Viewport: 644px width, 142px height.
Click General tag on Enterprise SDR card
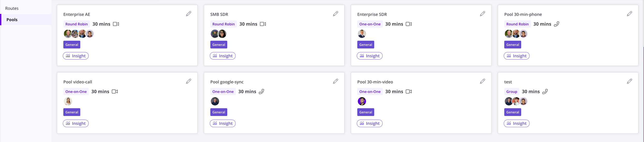click(x=366, y=45)
